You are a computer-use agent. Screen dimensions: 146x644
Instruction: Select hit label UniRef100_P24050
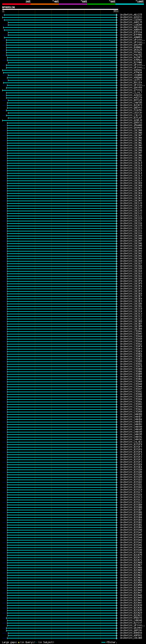click(131, 110)
